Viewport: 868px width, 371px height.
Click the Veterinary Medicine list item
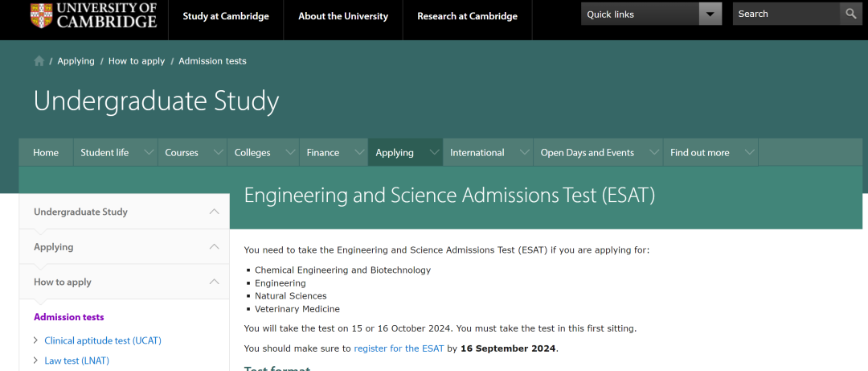297,309
